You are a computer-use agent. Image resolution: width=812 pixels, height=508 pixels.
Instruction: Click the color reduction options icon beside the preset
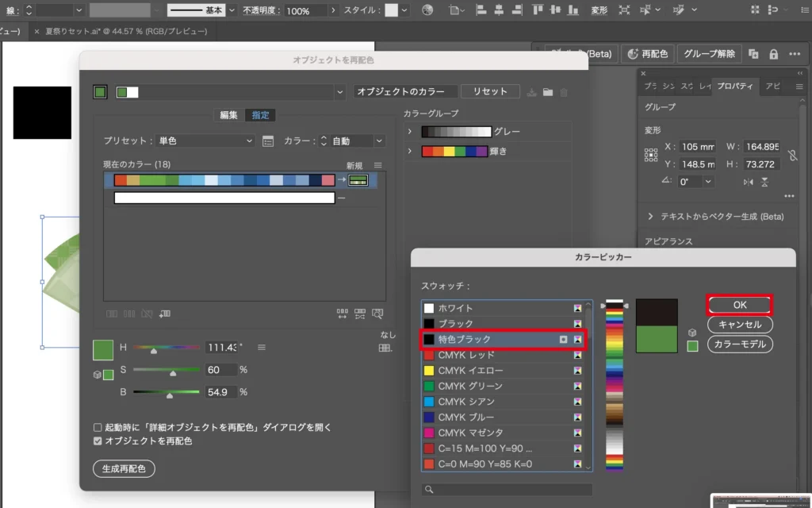pyautogui.click(x=268, y=141)
